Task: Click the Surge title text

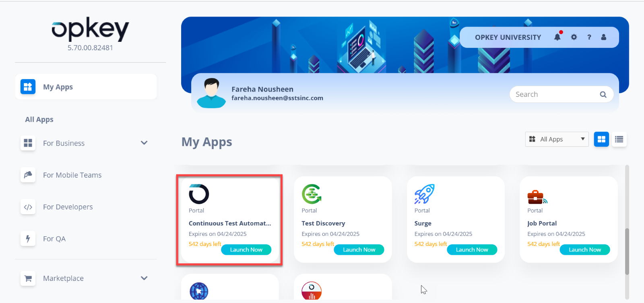Action: coord(423,223)
